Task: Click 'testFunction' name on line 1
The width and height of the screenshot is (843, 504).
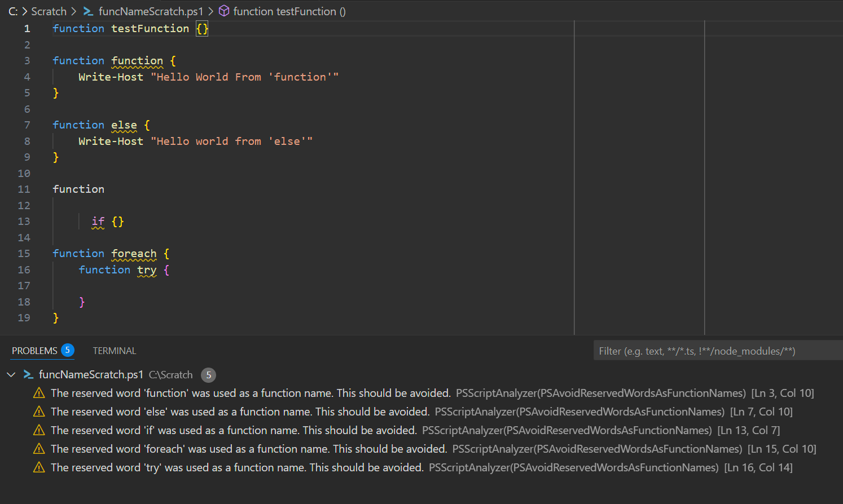Action: pos(150,28)
